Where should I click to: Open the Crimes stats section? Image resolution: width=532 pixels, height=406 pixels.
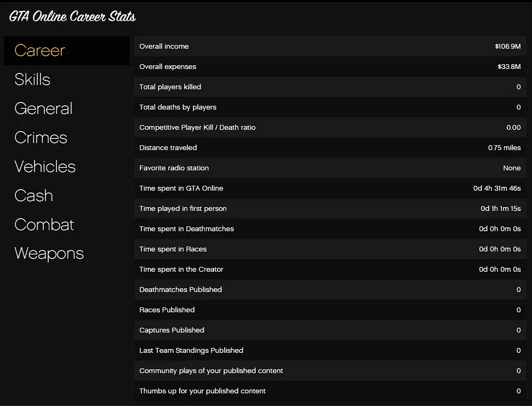click(x=41, y=138)
